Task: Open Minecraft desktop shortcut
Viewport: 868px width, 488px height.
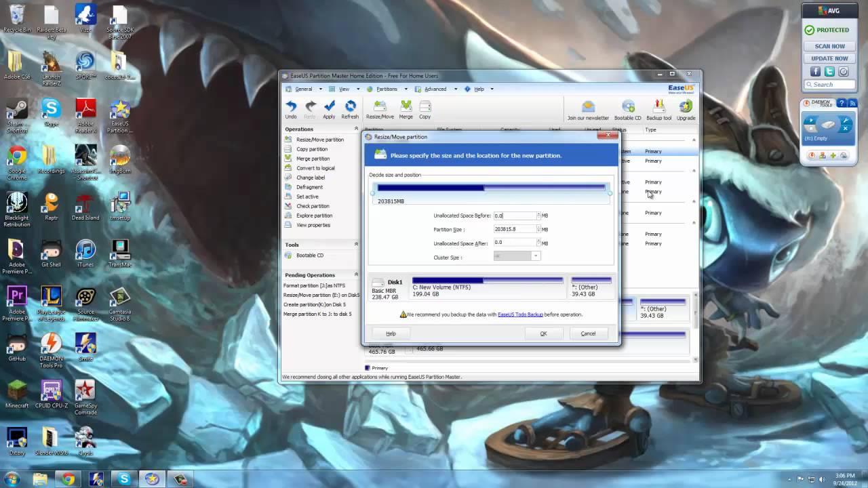Action: 17,394
